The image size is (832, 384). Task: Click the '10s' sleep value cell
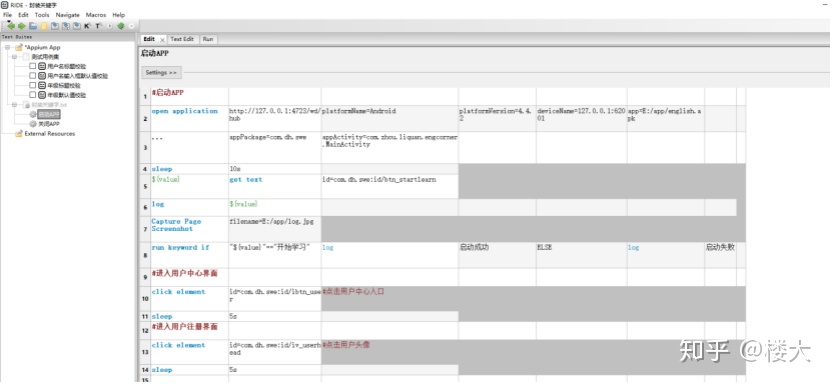click(x=275, y=169)
